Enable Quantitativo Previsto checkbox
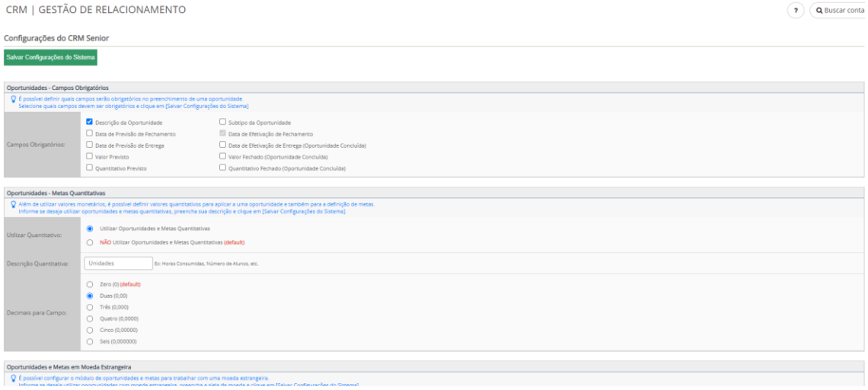The image size is (868, 390). coord(90,168)
